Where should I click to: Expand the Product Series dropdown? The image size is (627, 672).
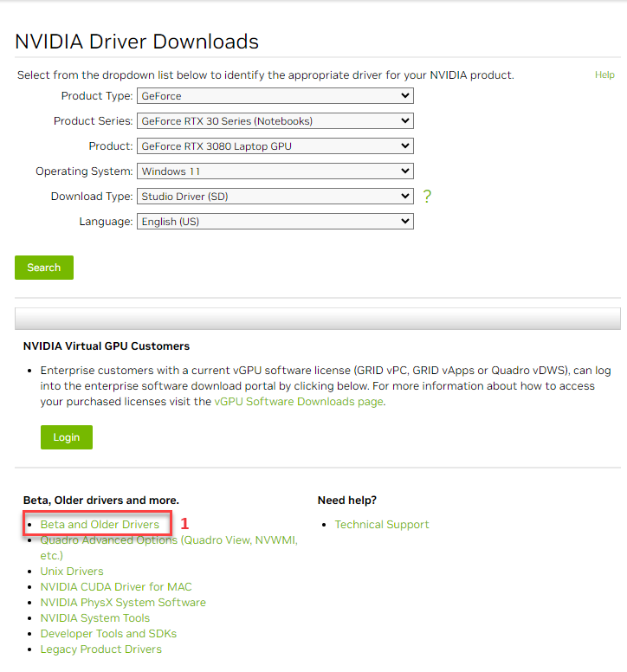click(275, 121)
